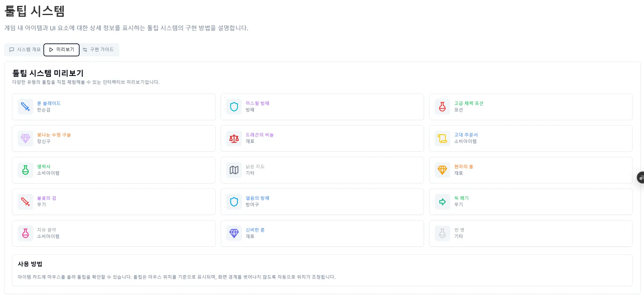This screenshot has height=297, width=644.
Task: Select the 독 쐐기 arrow icon
Action: (442, 202)
